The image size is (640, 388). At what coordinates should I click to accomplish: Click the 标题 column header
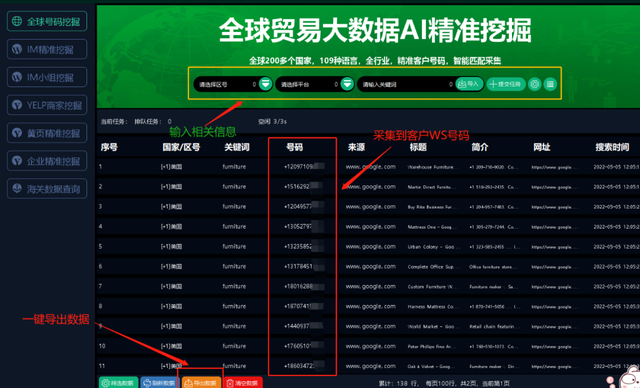(418, 147)
